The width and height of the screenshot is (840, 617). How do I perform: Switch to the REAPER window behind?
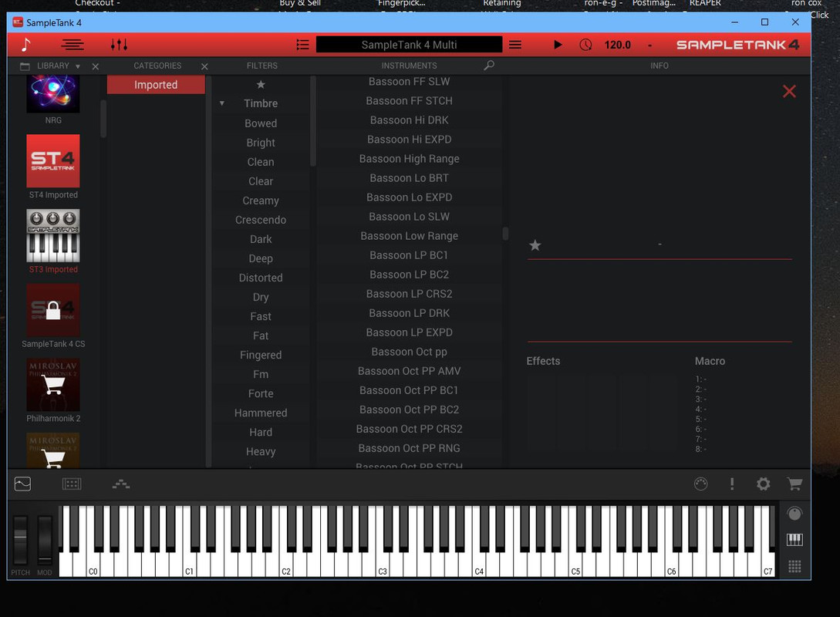click(x=705, y=3)
